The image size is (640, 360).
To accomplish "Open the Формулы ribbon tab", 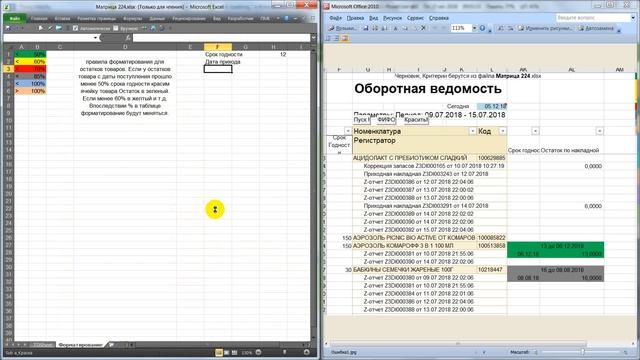I will pos(132,19).
